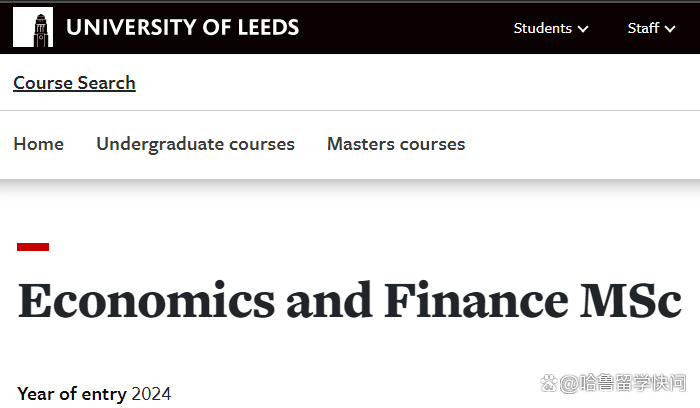Open the Course Search link

coord(74,83)
